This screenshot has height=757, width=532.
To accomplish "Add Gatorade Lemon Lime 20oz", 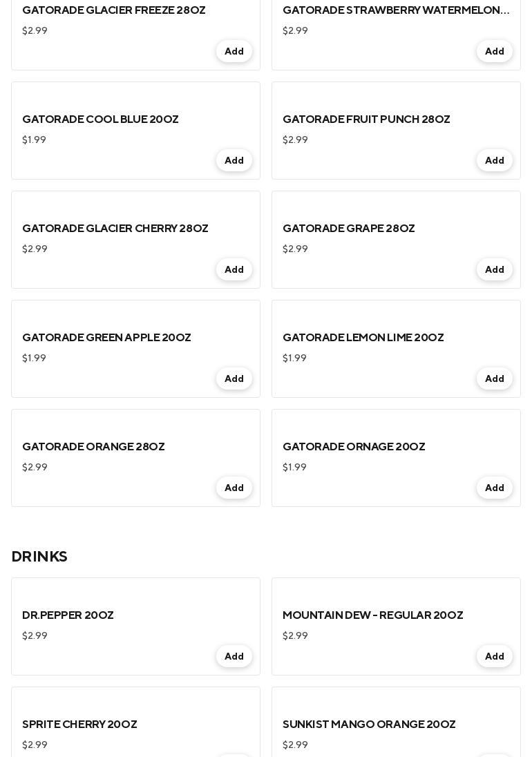I will point(494,379).
